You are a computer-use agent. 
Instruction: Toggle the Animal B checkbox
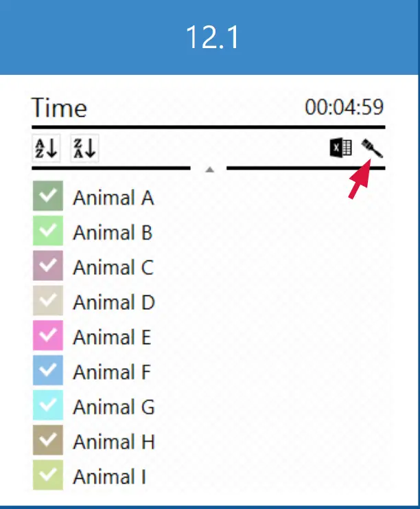click(47, 231)
